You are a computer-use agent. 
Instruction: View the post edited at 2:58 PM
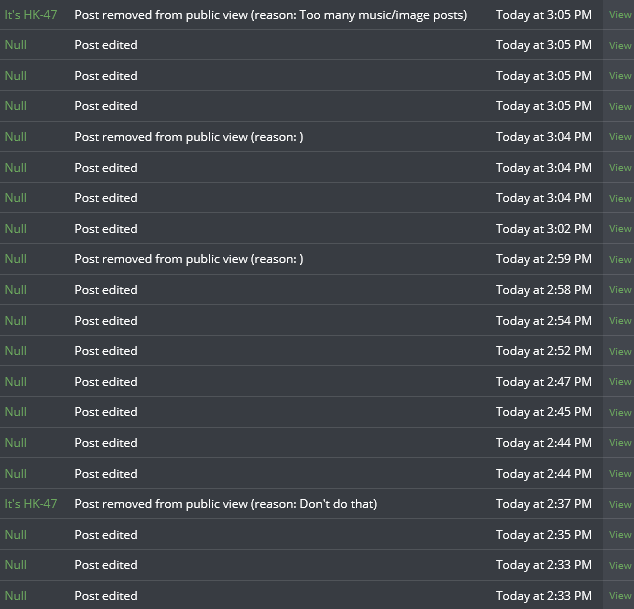tap(620, 290)
